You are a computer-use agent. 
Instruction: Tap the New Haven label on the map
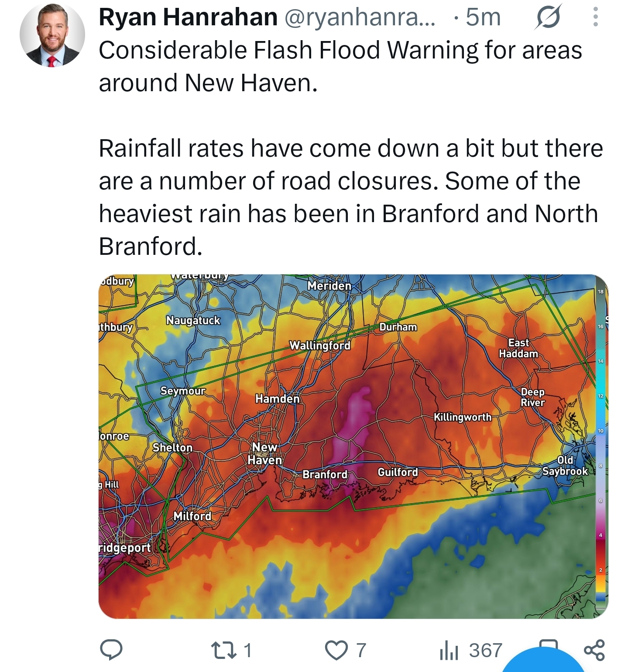[x=265, y=453]
